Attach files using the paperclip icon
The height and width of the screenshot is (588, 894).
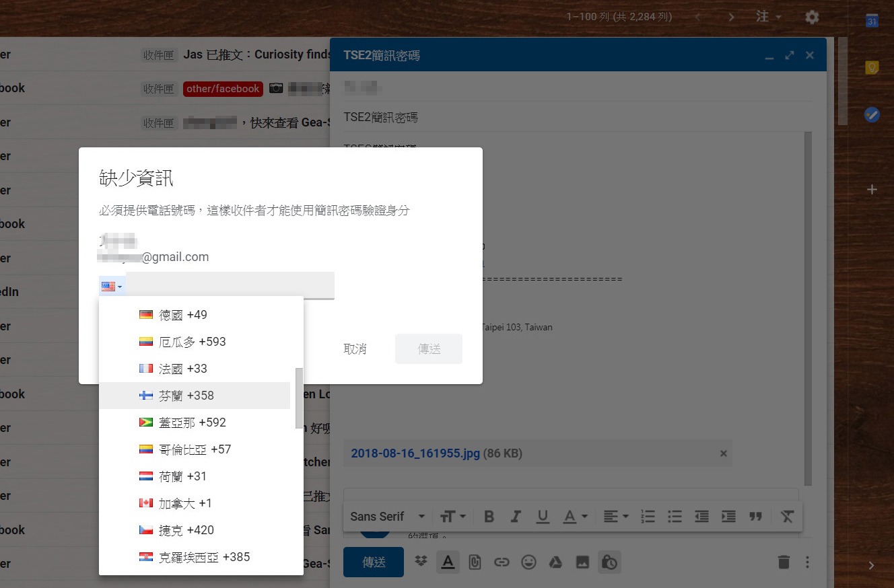475,562
